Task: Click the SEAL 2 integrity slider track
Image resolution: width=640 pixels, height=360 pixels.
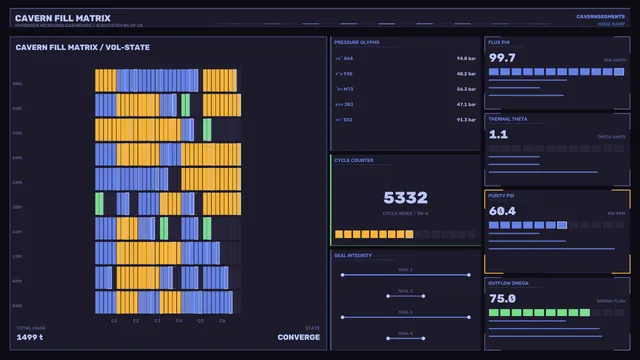Action: tap(405, 296)
